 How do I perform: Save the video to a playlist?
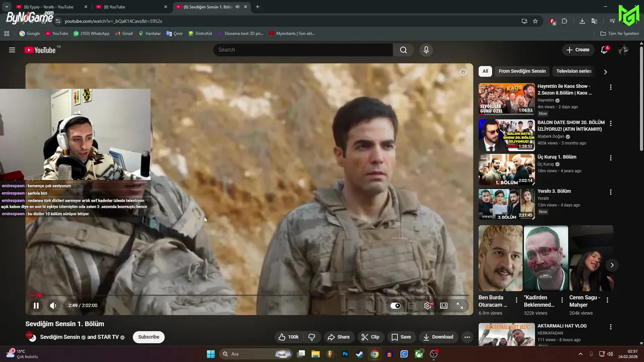(x=401, y=337)
